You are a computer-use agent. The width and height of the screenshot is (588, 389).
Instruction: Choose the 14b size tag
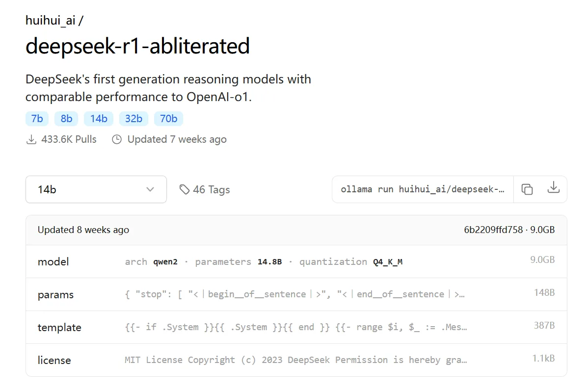click(99, 118)
